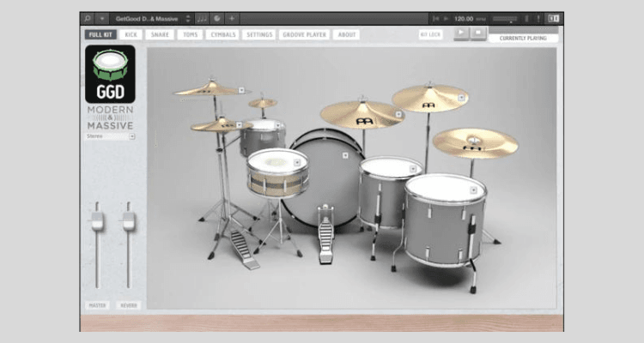Screen dimensions: 644x343
Task: Open the upper-right crash cymbal's dropdown marker
Action: [461, 98]
